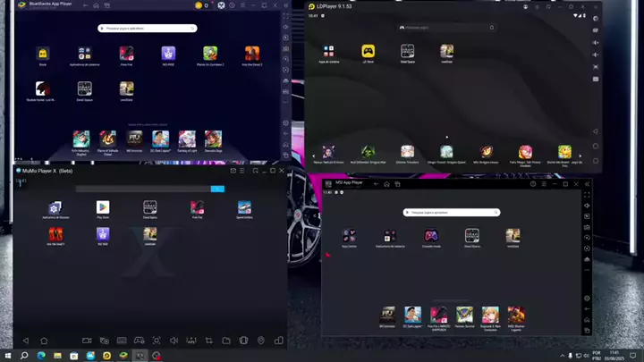Toggle MuMu Player volume icon in bottom toolbar
The image size is (644, 362).
[x=174, y=341]
